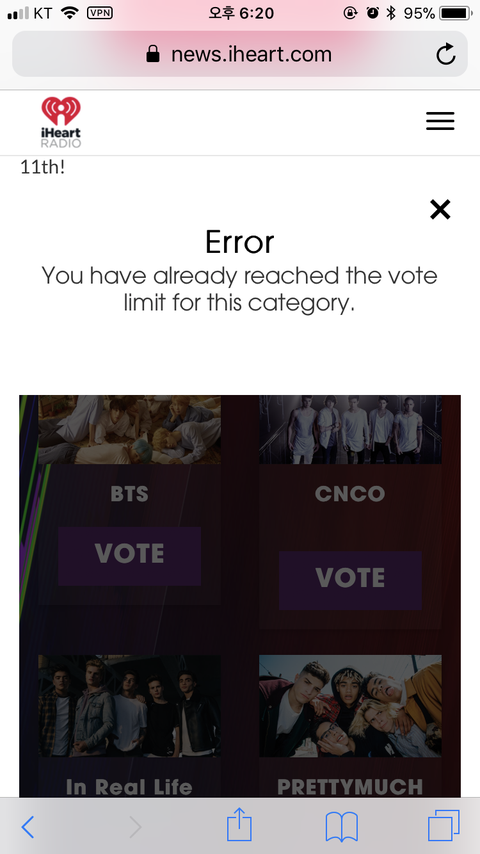Open Safari bookmarks book icon

click(x=342, y=826)
